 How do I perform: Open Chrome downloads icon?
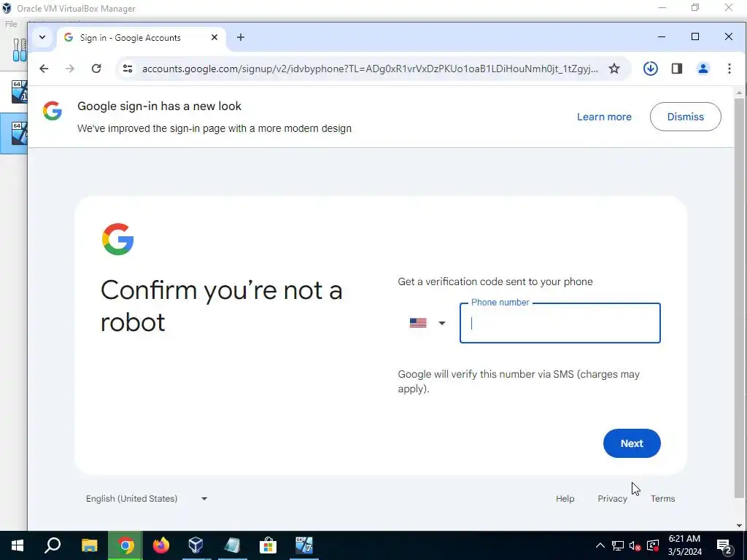pos(650,69)
